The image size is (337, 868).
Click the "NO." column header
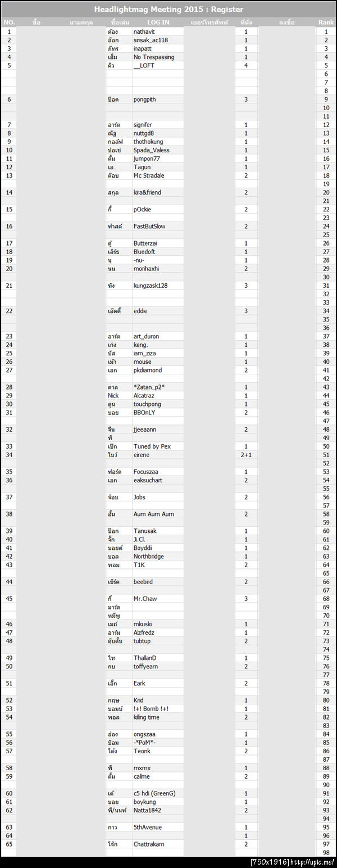9,22
